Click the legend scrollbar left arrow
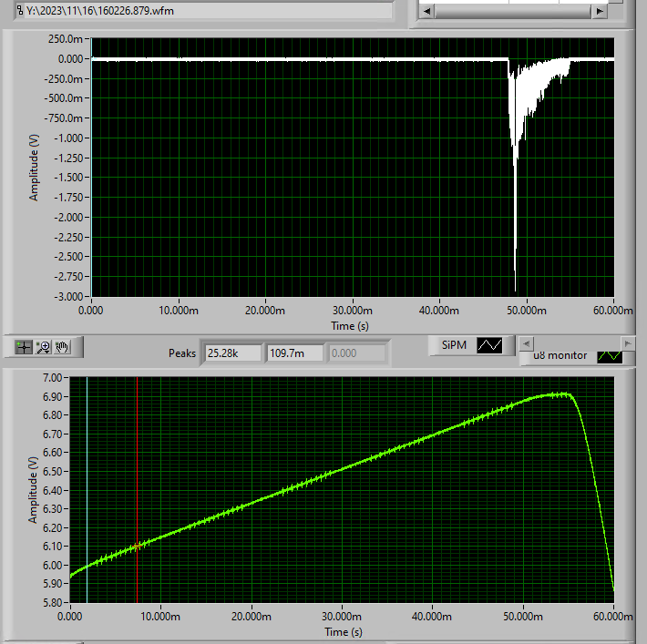This screenshot has height=644, width=647. pyautogui.click(x=526, y=343)
